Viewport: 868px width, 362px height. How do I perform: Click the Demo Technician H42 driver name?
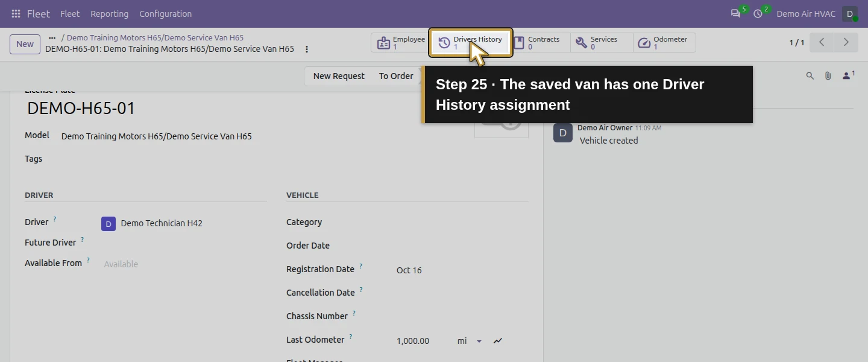point(162,223)
